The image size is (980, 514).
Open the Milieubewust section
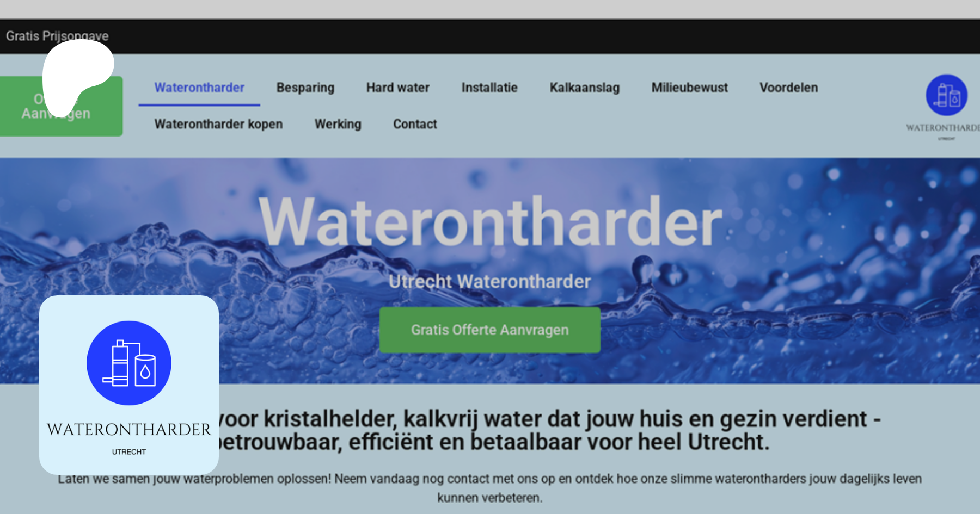[689, 88]
